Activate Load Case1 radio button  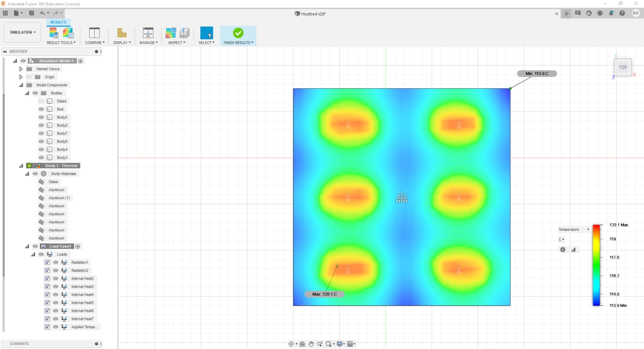(78, 246)
